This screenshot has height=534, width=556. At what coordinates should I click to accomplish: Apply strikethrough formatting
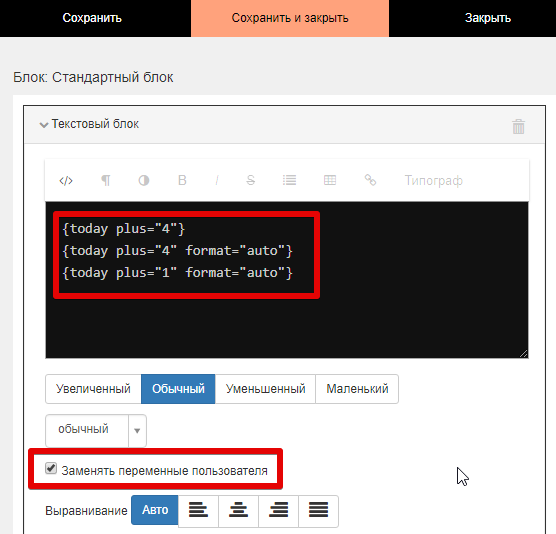pyautogui.click(x=251, y=180)
